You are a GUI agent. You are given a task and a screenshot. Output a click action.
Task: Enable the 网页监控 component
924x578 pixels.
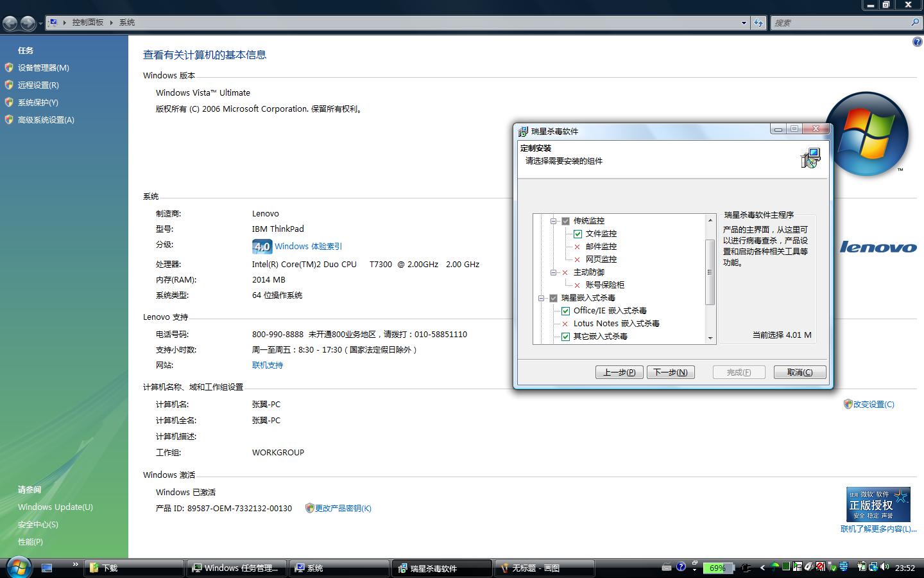click(577, 259)
